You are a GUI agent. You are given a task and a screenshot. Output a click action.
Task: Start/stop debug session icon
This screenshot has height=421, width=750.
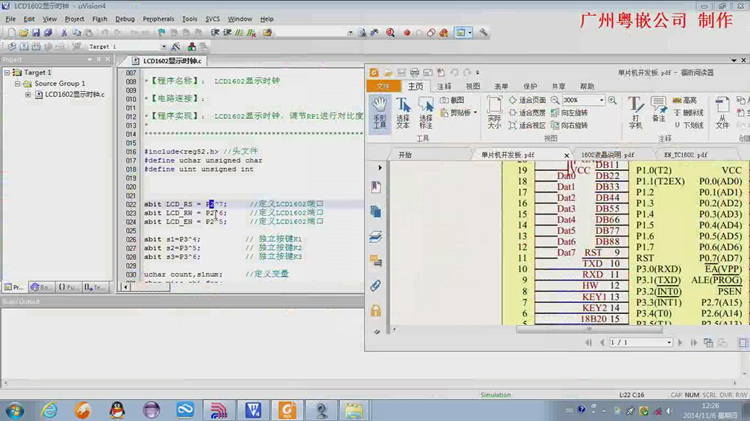pos(390,33)
